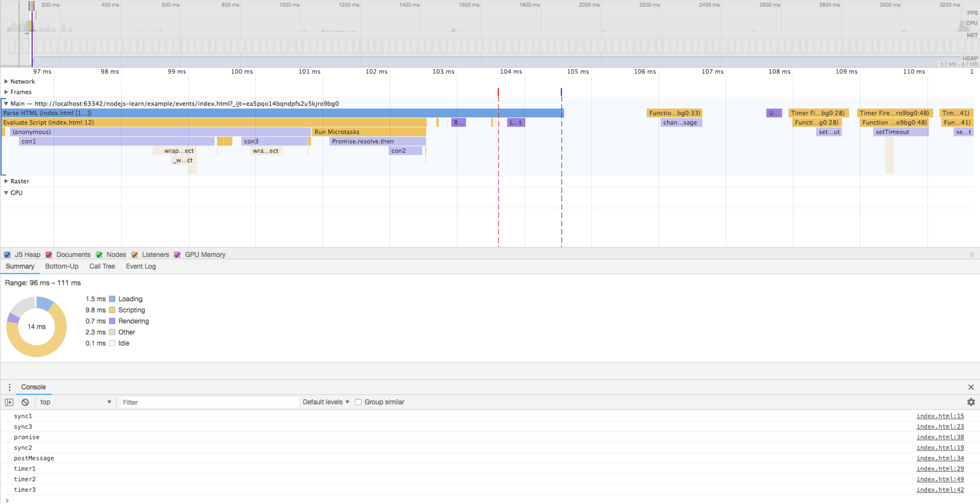The height and width of the screenshot is (504, 980).
Task: Select the con2 function bar
Action: pyautogui.click(x=406, y=151)
